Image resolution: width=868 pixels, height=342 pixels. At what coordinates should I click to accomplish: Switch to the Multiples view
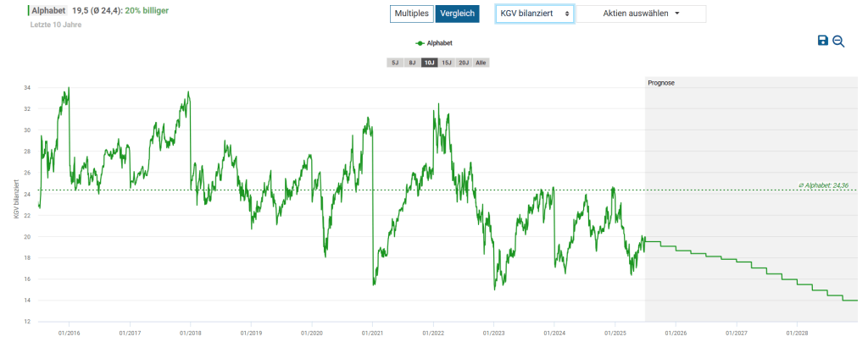point(411,14)
